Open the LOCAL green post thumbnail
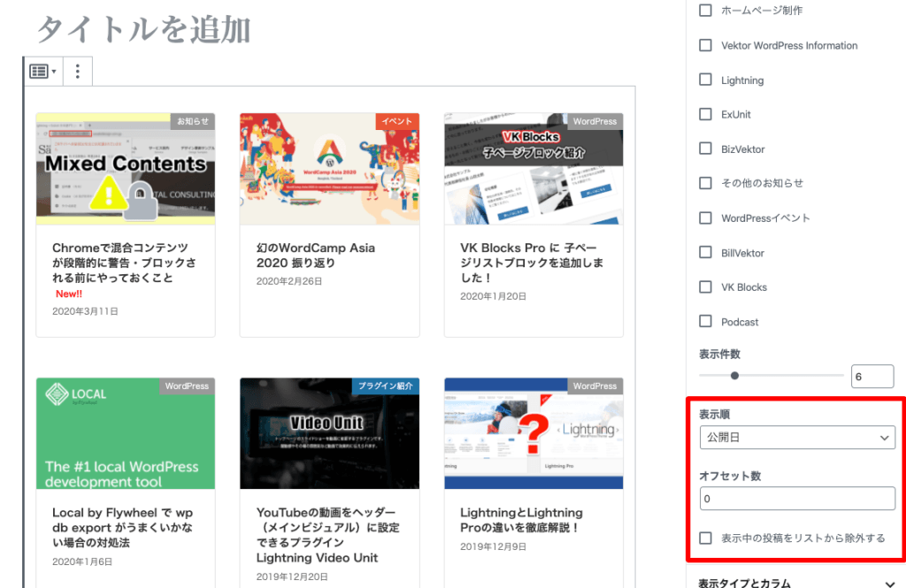Screen dimensions: 906x588 pyautogui.click(x=126, y=433)
